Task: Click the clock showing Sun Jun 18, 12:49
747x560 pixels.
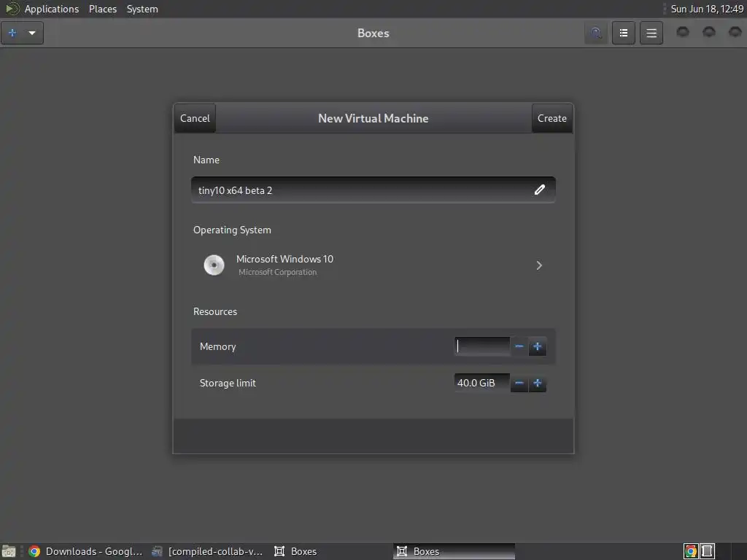Action: click(707, 9)
